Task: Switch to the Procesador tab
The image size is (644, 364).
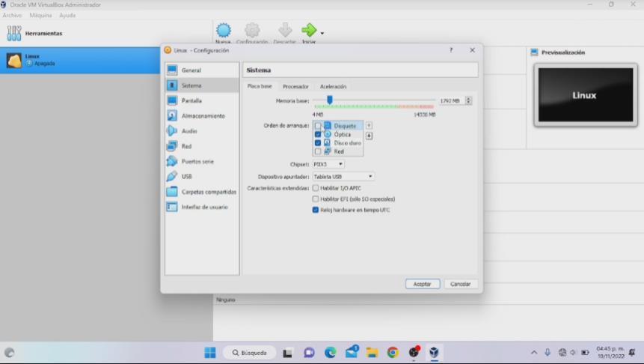Action: 295,86
